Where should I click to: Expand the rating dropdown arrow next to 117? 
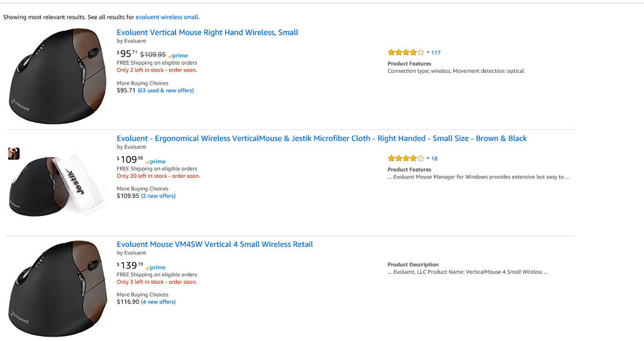(x=428, y=53)
